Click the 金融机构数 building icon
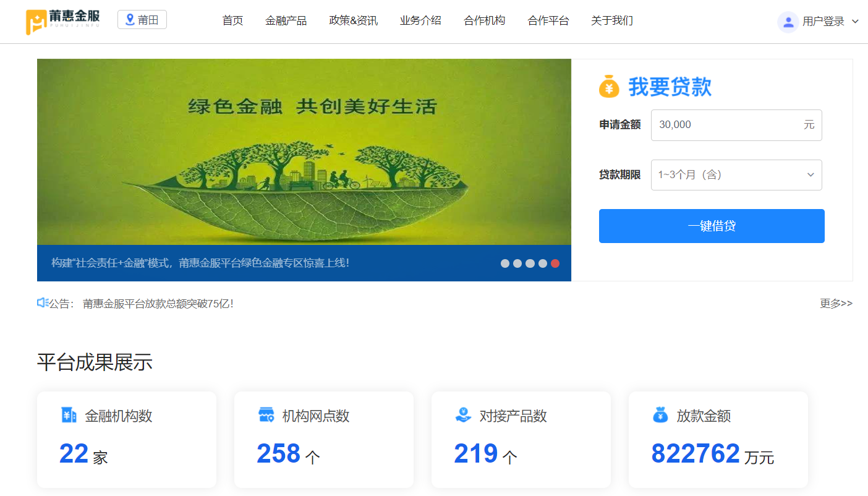This screenshot has width=868, height=496. point(69,415)
